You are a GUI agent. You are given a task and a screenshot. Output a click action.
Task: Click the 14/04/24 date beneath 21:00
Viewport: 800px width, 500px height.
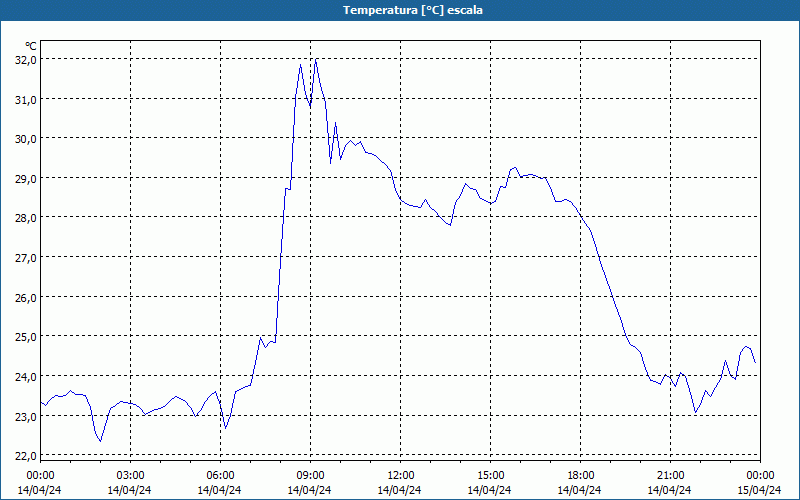(x=670, y=490)
